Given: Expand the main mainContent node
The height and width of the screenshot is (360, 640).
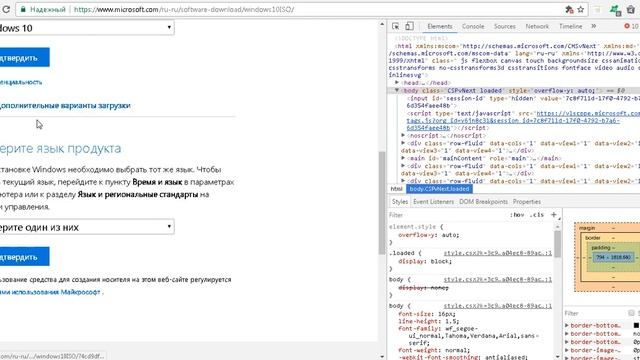Looking at the screenshot, I should 403,158.
